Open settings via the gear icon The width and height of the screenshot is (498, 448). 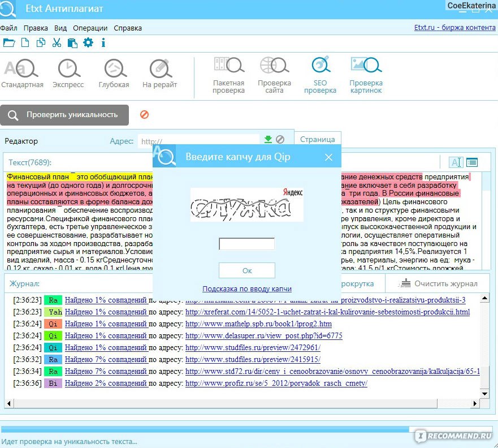(x=88, y=42)
